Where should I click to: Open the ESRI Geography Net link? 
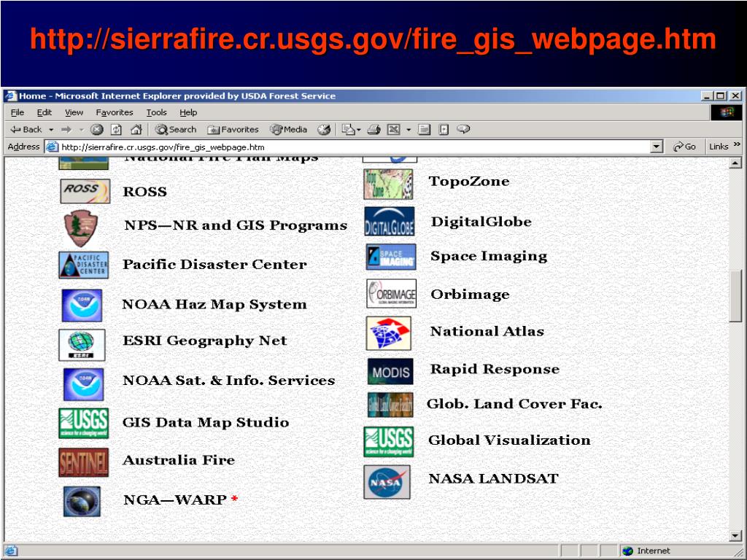click(205, 341)
